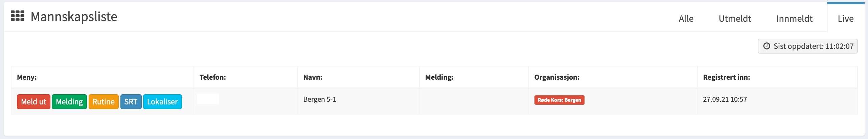The image size is (868, 139).
Task: Click the 27.09.21 10:57 registration time
Action: [x=725, y=99]
